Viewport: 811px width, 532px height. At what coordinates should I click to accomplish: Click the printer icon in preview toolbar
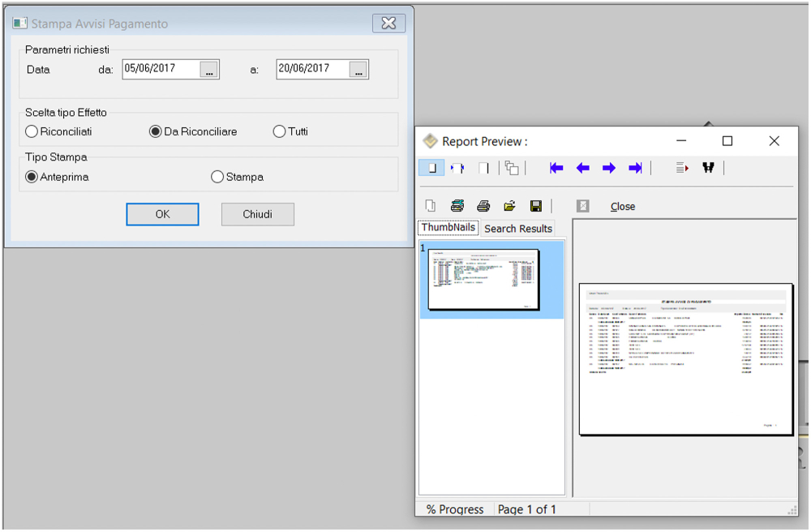click(x=483, y=206)
